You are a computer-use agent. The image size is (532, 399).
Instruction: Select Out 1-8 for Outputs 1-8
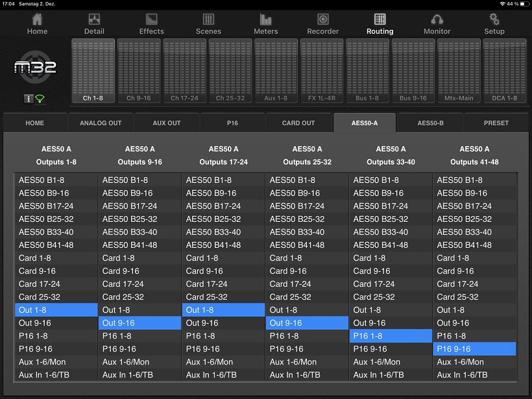[56, 309]
